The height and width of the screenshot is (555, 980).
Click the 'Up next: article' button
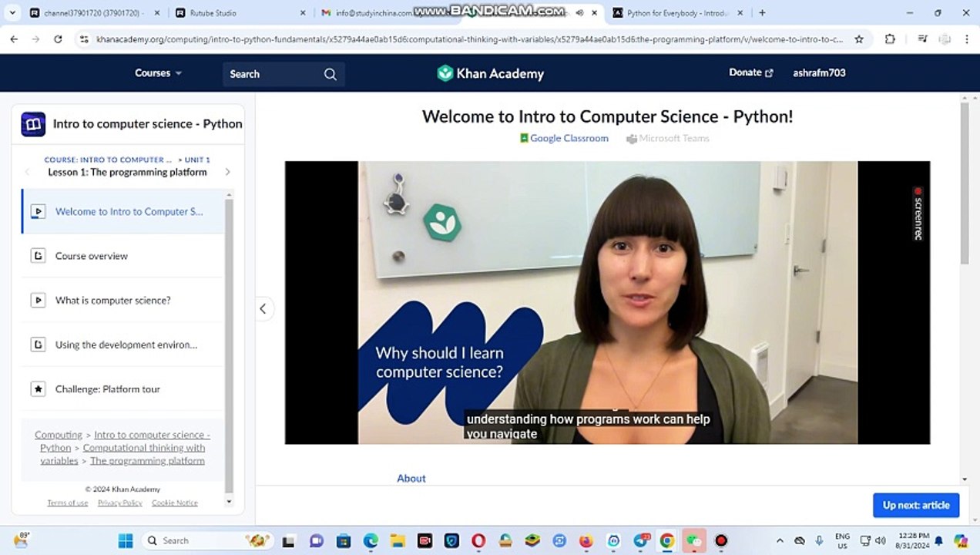coord(916,505)
